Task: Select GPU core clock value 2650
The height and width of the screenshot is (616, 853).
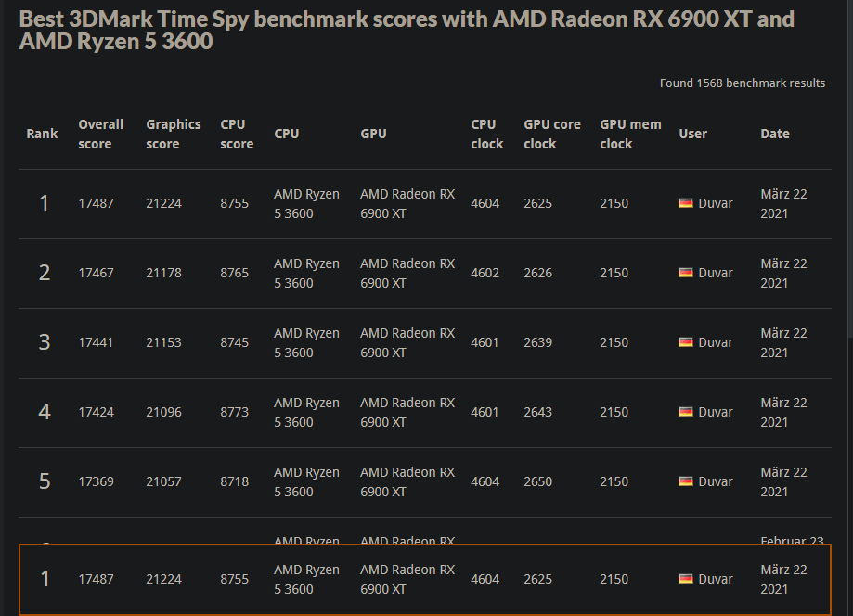Action: [537, 481]
